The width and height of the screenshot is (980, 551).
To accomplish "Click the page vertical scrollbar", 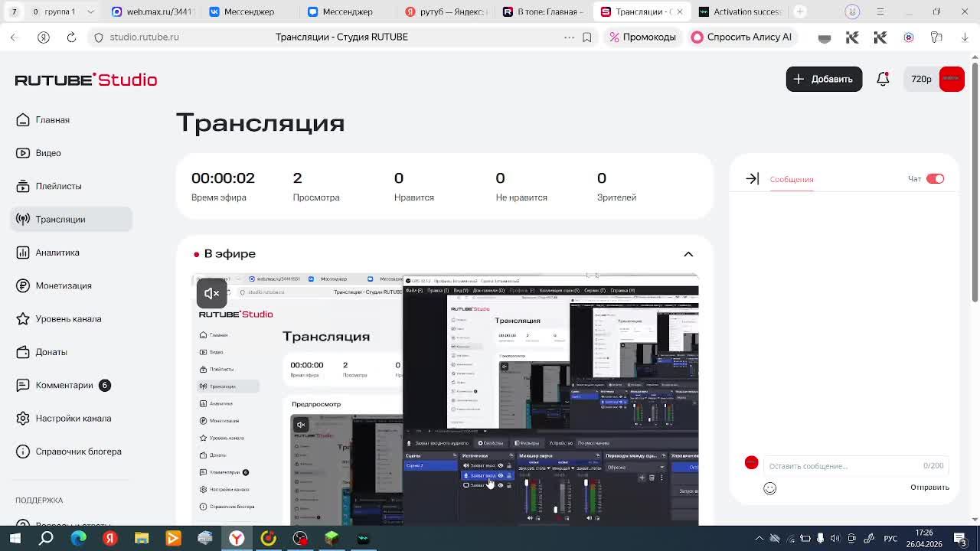I will (975, 184).
